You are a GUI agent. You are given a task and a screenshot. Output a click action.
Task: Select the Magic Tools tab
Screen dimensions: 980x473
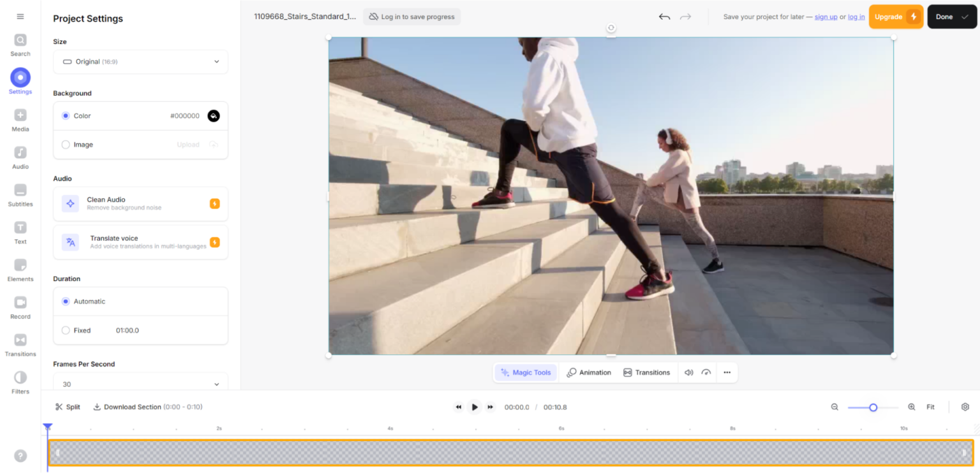(526, 373)
